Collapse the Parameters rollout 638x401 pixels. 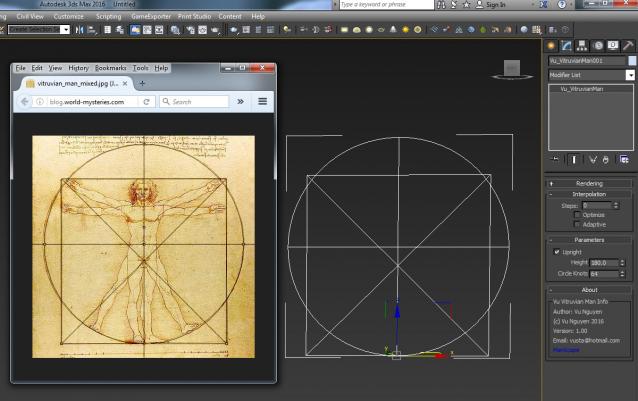589,240
